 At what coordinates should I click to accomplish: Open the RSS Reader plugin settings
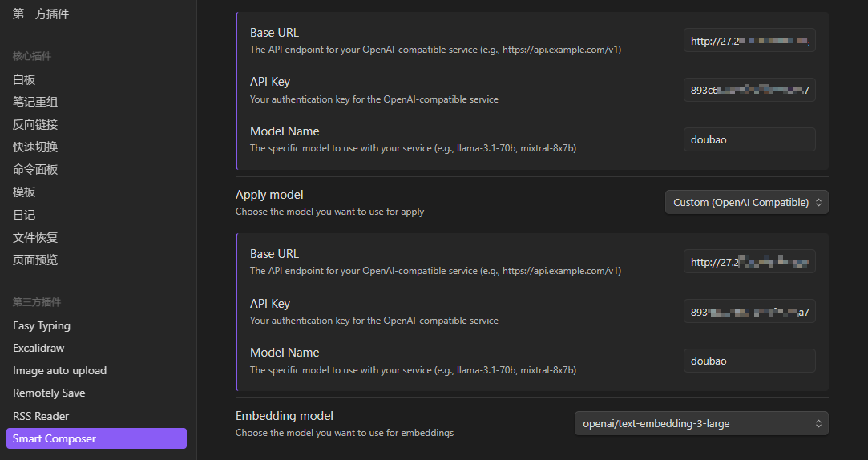point(41,416)
